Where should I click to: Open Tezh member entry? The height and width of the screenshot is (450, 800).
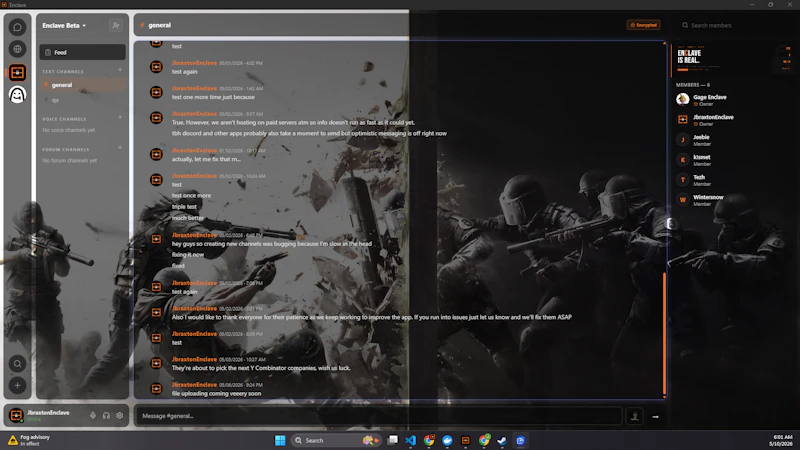pyautogui.click(x=734, y=180)
